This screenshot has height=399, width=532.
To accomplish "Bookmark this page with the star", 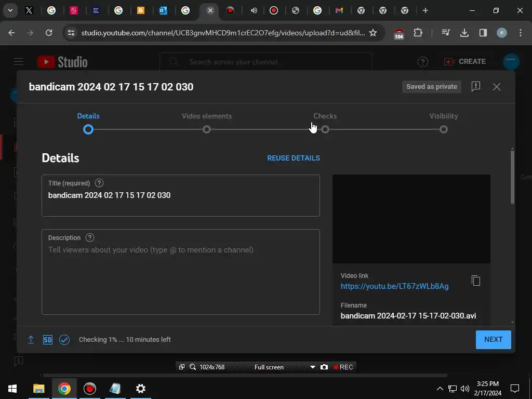I will [x=373, y=33].
